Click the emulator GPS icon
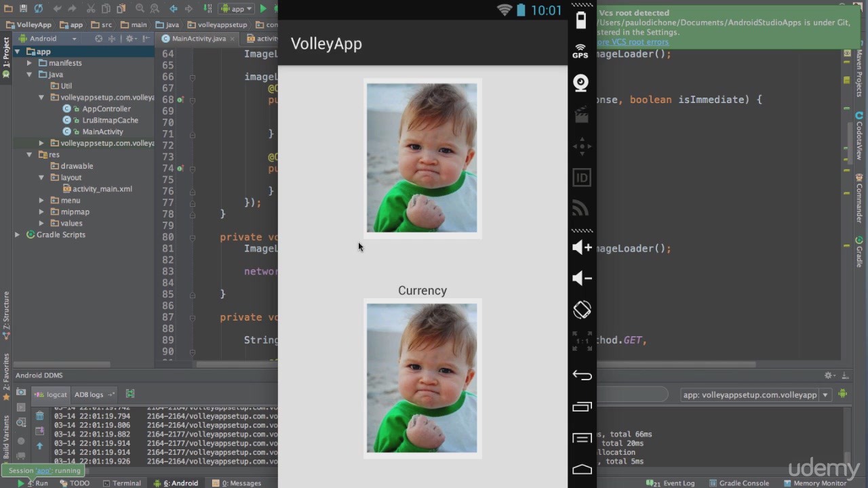This screenshot has height=488, width=868. pyautogui.click(x=580, y=51)
